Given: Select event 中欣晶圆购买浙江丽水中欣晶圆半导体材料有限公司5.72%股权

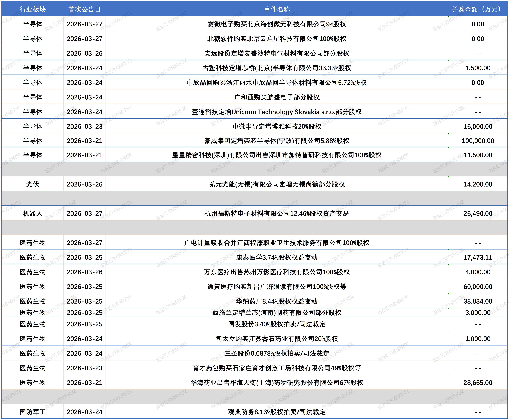Looking at the screenshot, I should [x=277, y=83].
